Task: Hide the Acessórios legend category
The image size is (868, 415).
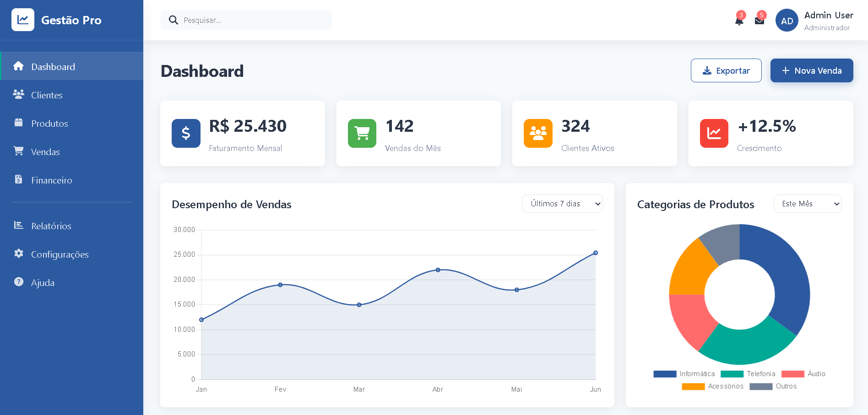Action: [712, 386]
